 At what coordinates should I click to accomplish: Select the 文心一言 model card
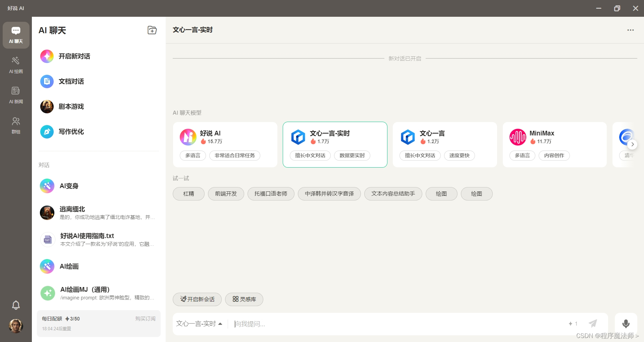[x=445, y=145]
